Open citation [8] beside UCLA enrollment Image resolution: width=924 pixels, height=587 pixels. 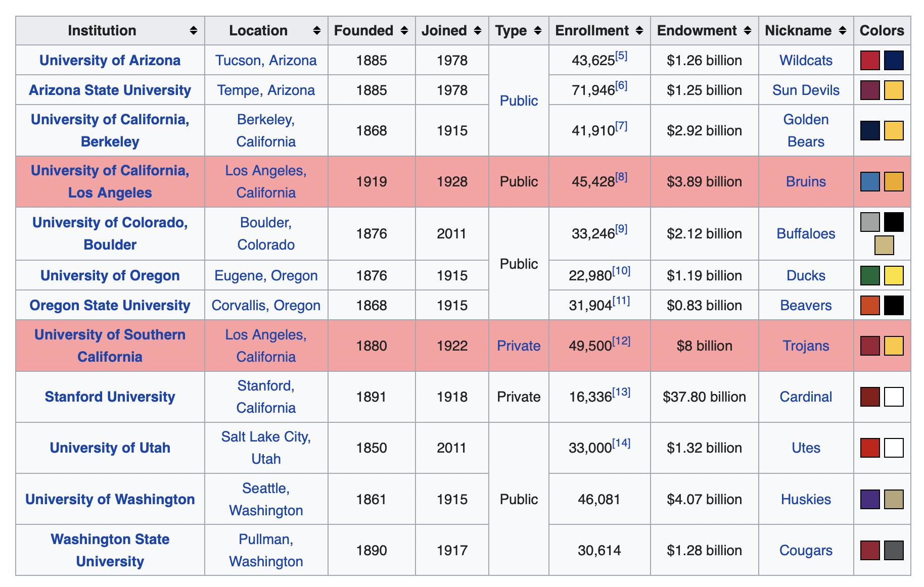(x=621, y=177)
